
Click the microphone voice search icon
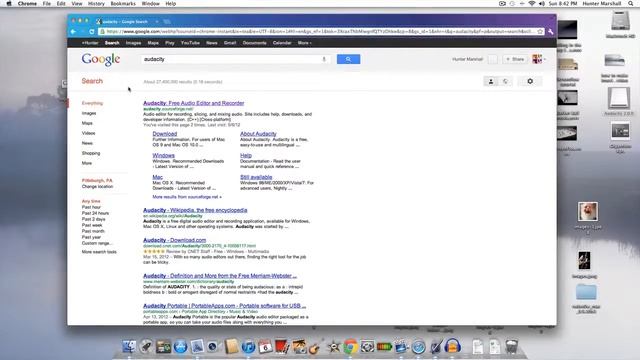(x=324, y=59)
